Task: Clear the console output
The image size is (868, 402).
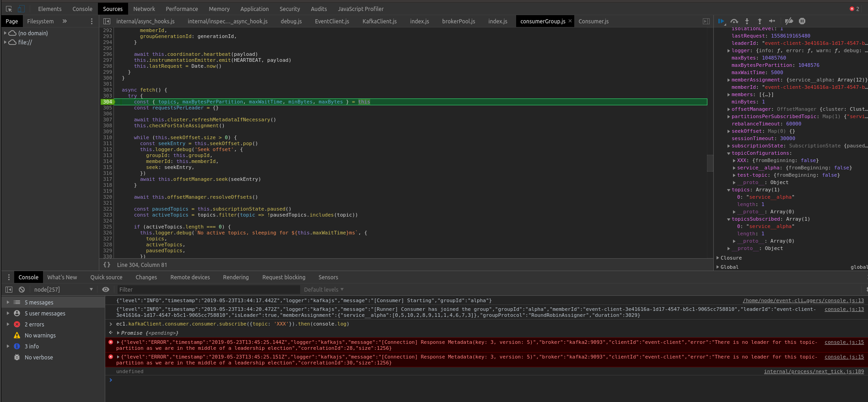Action: point(22,289)
